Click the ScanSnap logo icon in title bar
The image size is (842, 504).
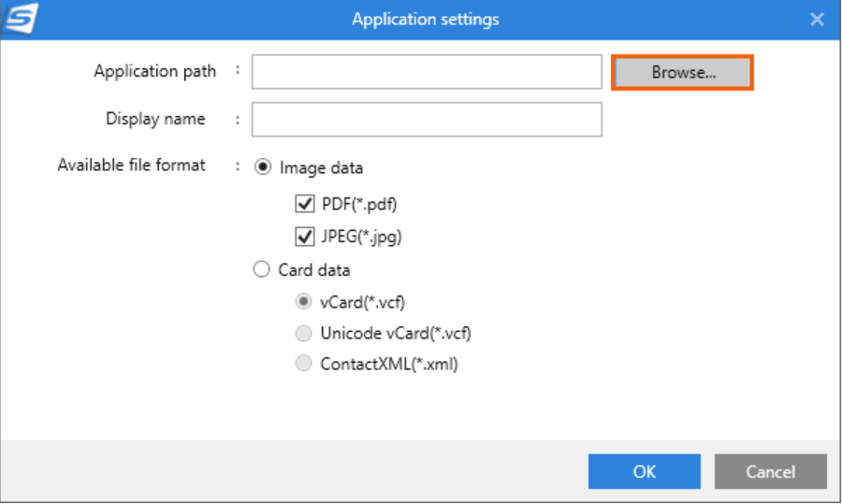point(21,19)
